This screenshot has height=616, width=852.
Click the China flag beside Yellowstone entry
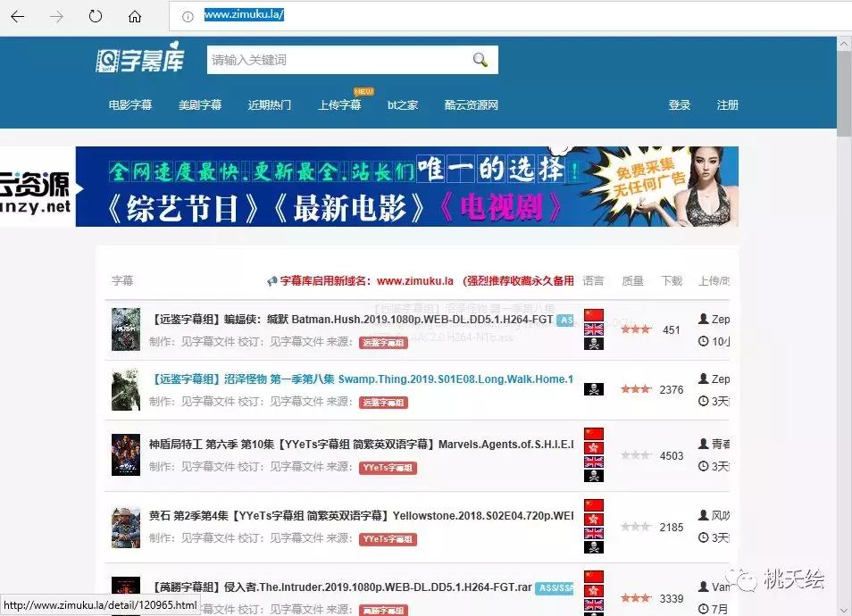593,507
